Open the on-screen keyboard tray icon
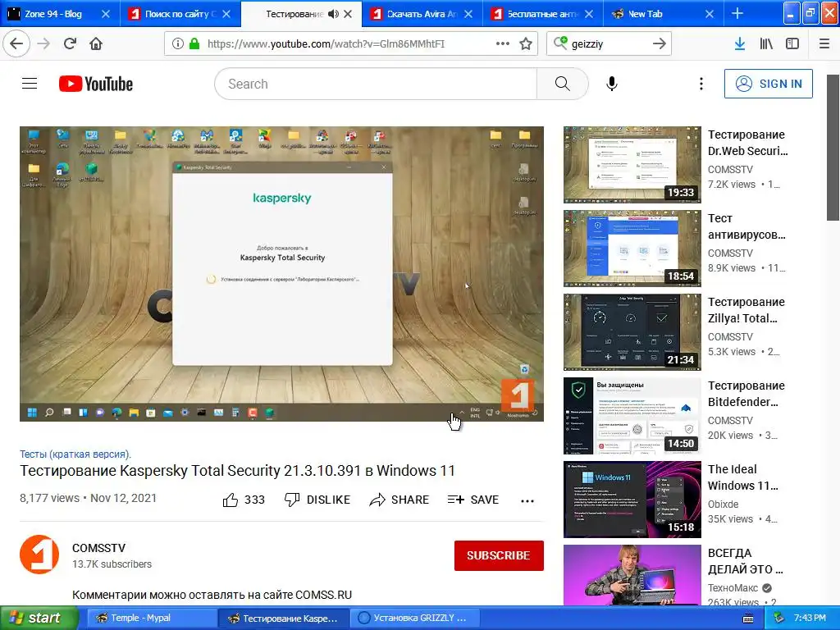Viewport: 840px width, 630px height. [748, 619]
